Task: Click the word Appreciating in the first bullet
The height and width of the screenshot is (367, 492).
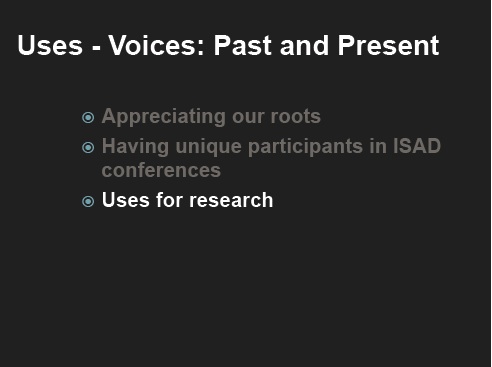Action: [x=164, y=117]
